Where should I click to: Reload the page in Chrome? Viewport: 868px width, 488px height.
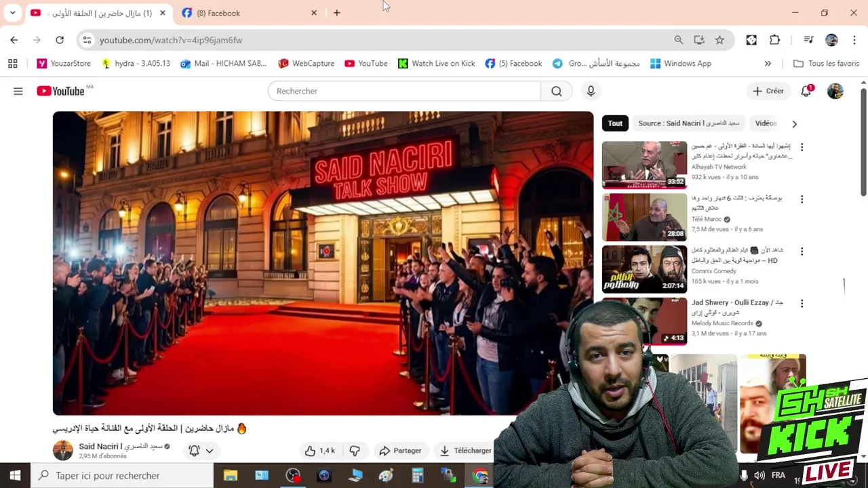[x=60, y=40]
